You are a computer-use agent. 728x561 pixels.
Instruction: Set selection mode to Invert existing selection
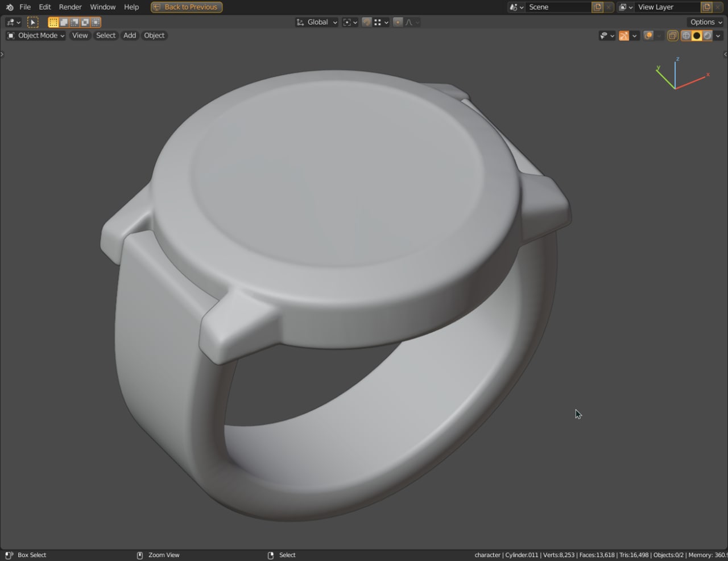click(x=85, y=22)
